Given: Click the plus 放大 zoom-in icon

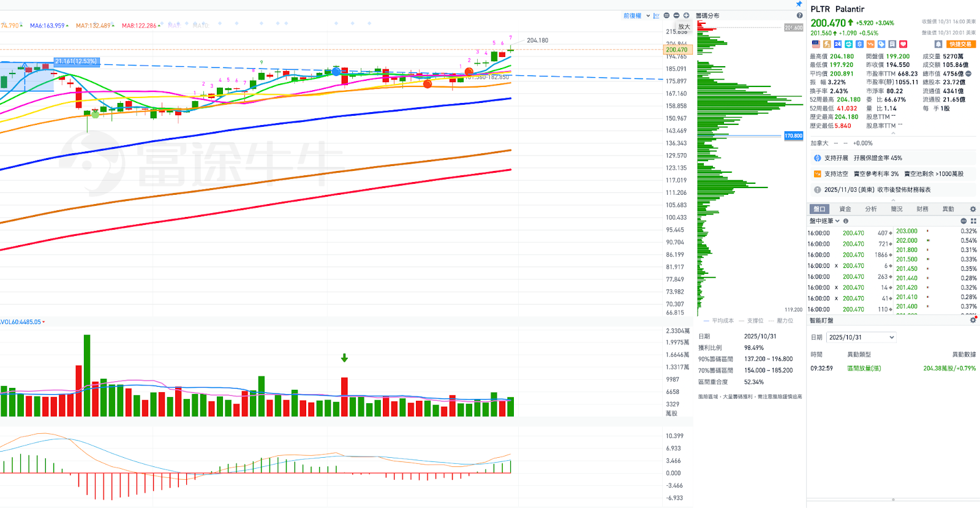Looking at the screenshot, I should click(686, 16).
